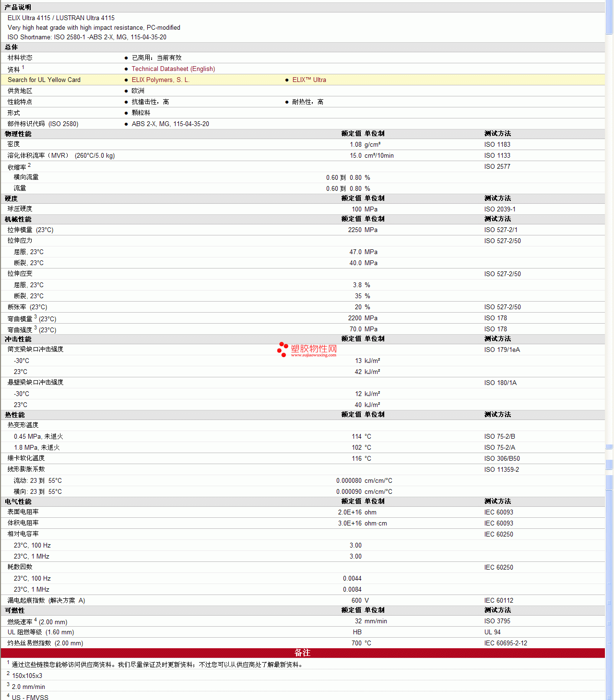The height and width of the screenshot is (700, 614).
Task: Click the 'ISO 2039-1' test method
Action: coord(500,210)
